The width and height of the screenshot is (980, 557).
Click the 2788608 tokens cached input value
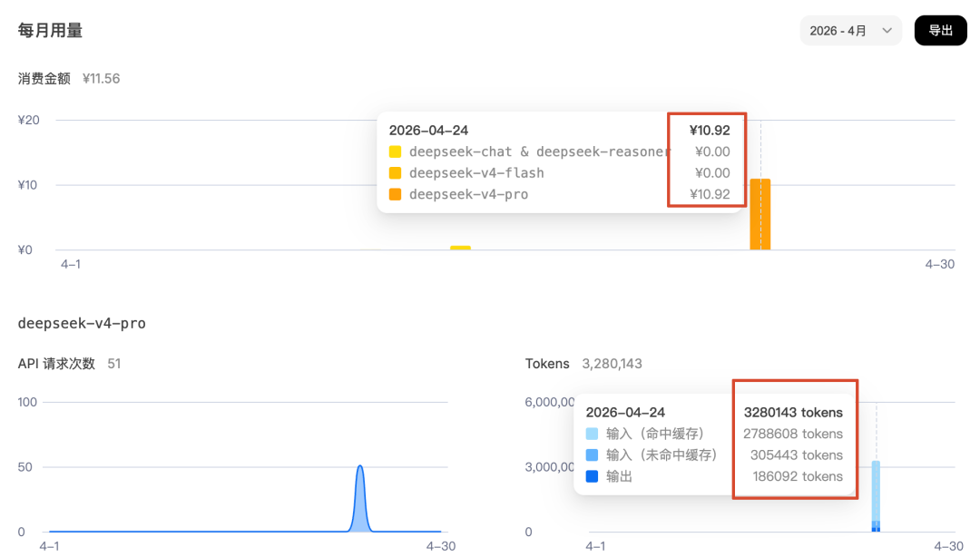[793, 434]
